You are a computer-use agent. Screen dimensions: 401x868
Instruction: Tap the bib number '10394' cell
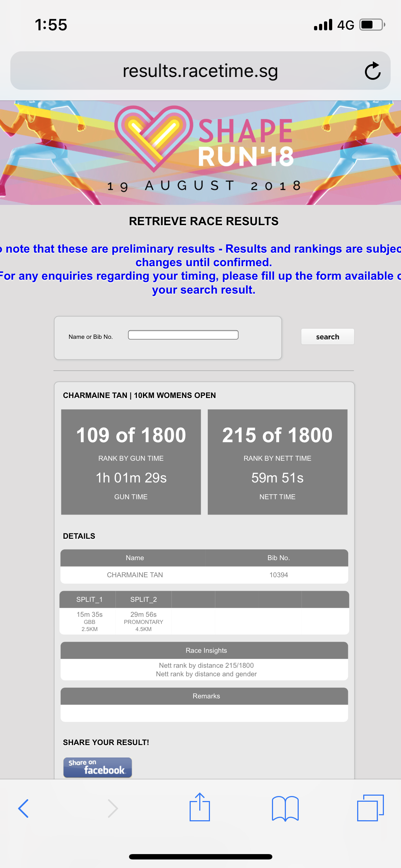click(x=279, y=575)
